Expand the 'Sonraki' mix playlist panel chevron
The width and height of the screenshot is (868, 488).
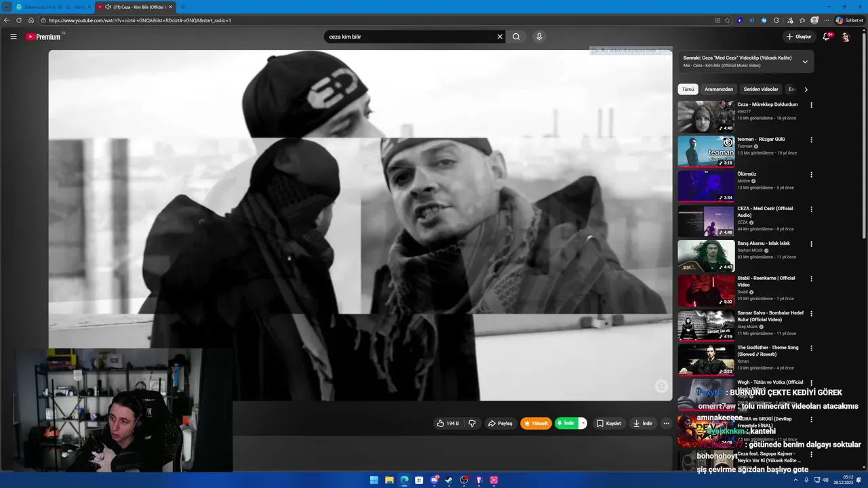tap(805, 62)
